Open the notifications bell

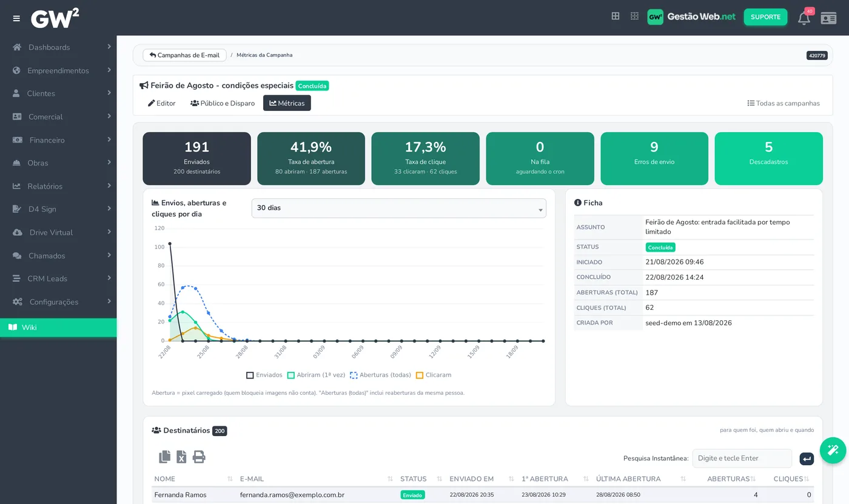(804, 18)
